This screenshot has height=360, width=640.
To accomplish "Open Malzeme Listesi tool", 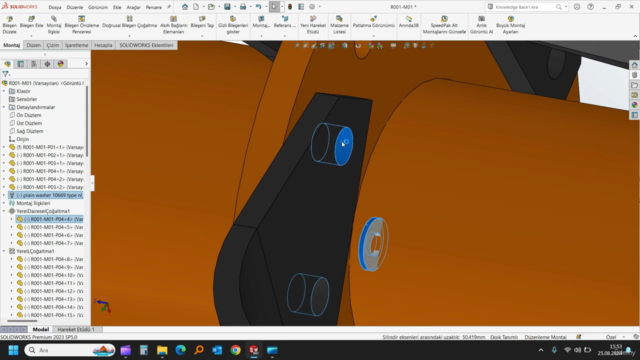I will (x=339, y=25).
